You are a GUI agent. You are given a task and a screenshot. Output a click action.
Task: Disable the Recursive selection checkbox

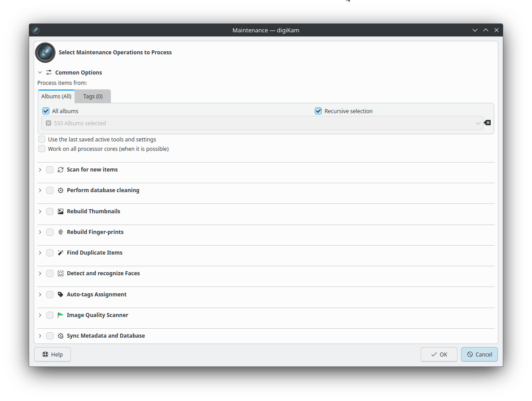[x=318, y=111]
